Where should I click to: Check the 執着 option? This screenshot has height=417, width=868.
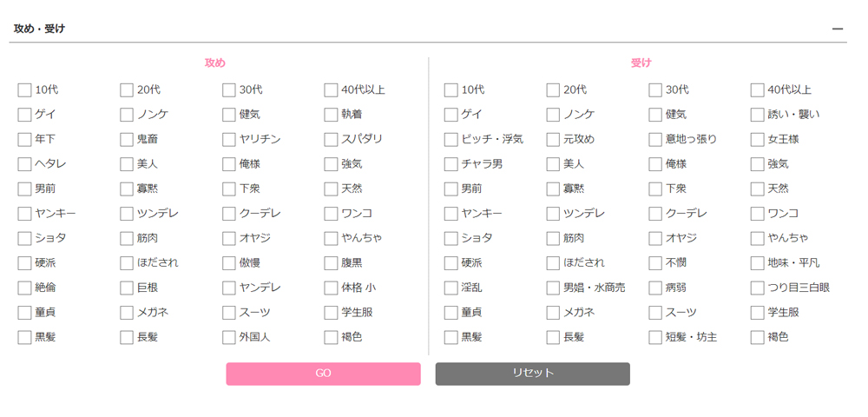[332, 115]
